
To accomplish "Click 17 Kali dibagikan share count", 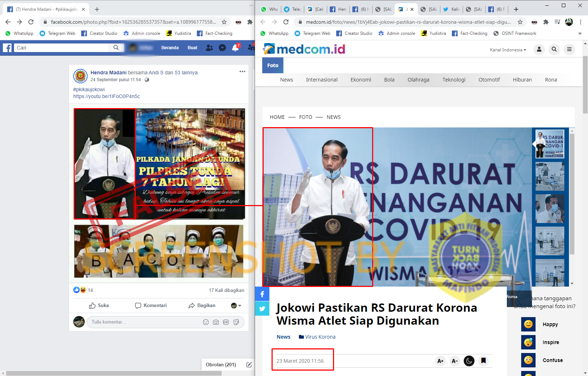I will 227,290.
